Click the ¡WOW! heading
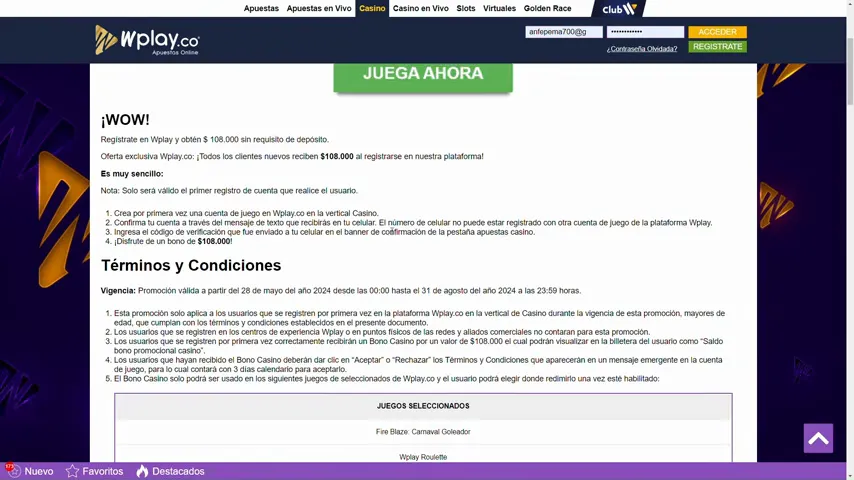Viewport: 854px width, 480px height. click(125, 119)
